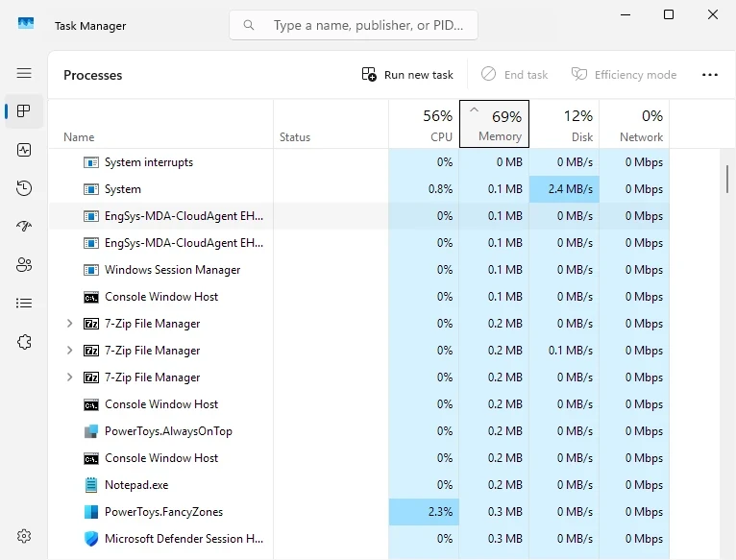Screen dimensions: 736x560
Task: Click the vertical scrollbar thumb
Action: click(727, 179)
